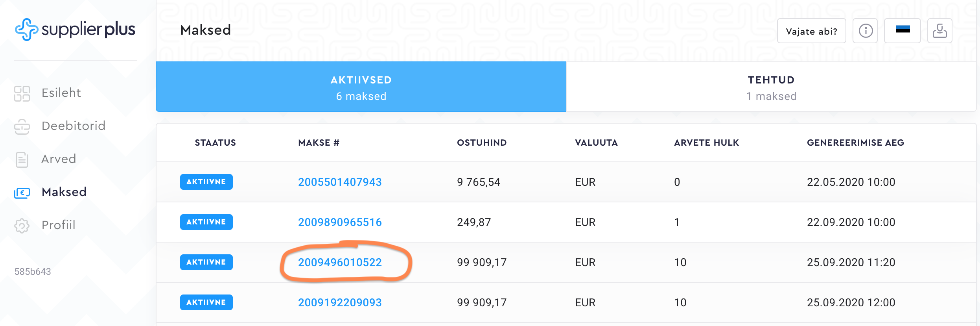The height and width of the screenshot is (326, 980).
Task: Open payment 2009192209093
Action: pos(340,302)
